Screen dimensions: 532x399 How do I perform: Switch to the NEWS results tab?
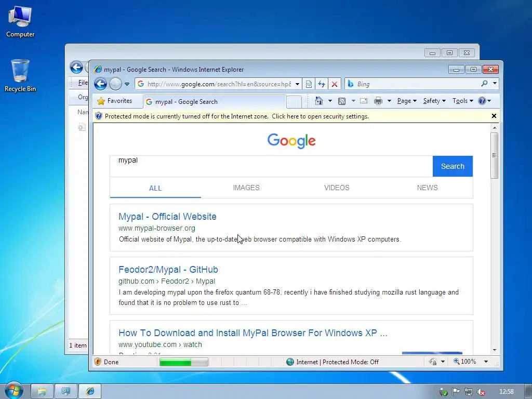428,188
